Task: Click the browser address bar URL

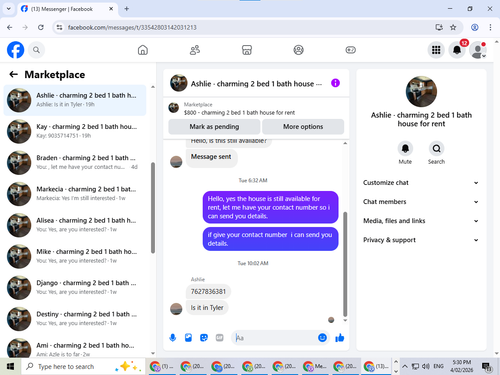Action: pos(132,27)
